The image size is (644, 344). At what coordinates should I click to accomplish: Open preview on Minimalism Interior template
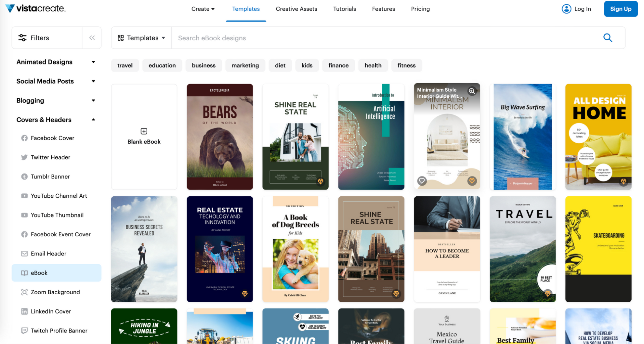click(x=472, y=91)
